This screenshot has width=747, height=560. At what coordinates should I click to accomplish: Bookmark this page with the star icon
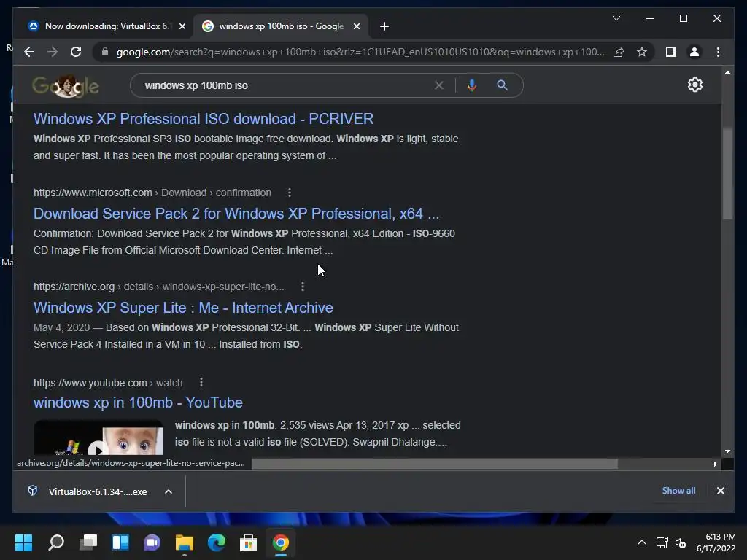click(642, 52)
